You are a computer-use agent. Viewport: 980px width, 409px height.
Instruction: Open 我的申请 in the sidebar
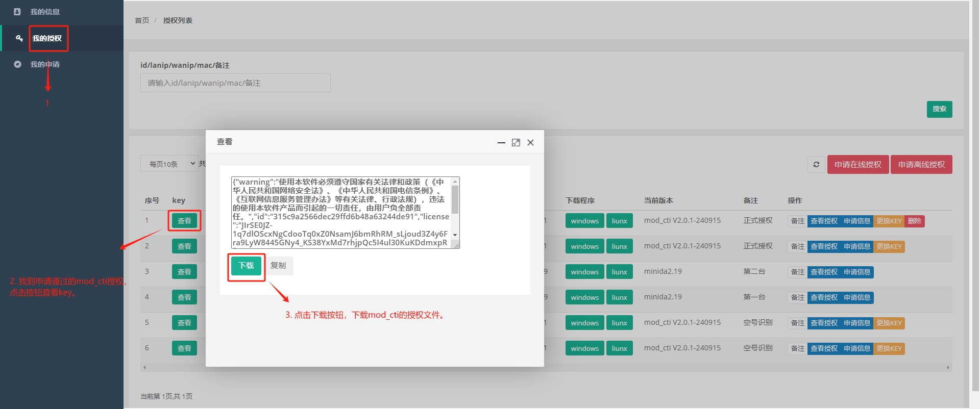pos(45,64)
